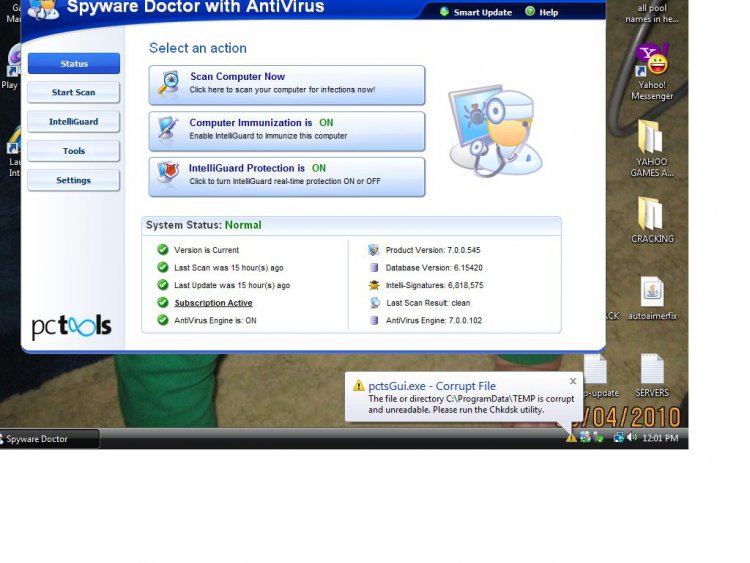Viewport: 750px width, 563px height.
Task: Toggle IntelliGuard Protection ON setting
Action: click(287, 177)
